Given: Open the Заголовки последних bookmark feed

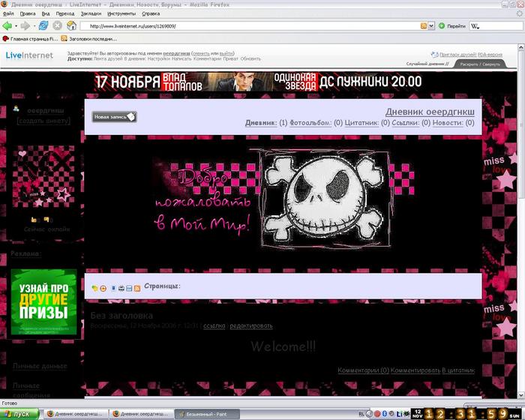Looking at the screenshot, I should click(89, 39).
